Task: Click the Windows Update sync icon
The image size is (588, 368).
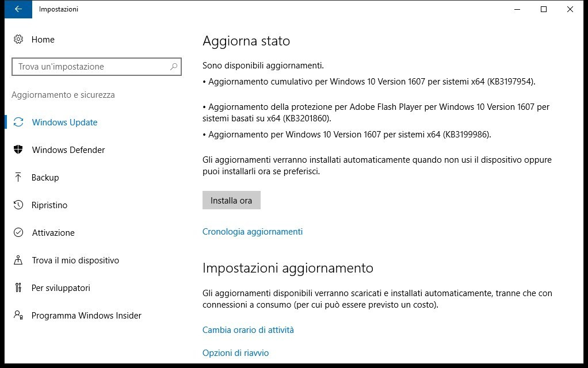Action: tap(18, 122)
